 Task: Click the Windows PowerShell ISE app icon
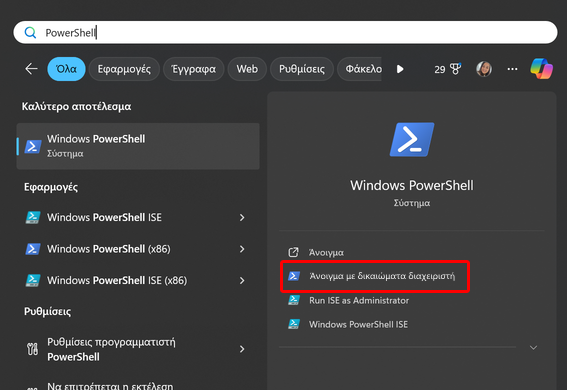pyautogui.click(x=33, y=218)
